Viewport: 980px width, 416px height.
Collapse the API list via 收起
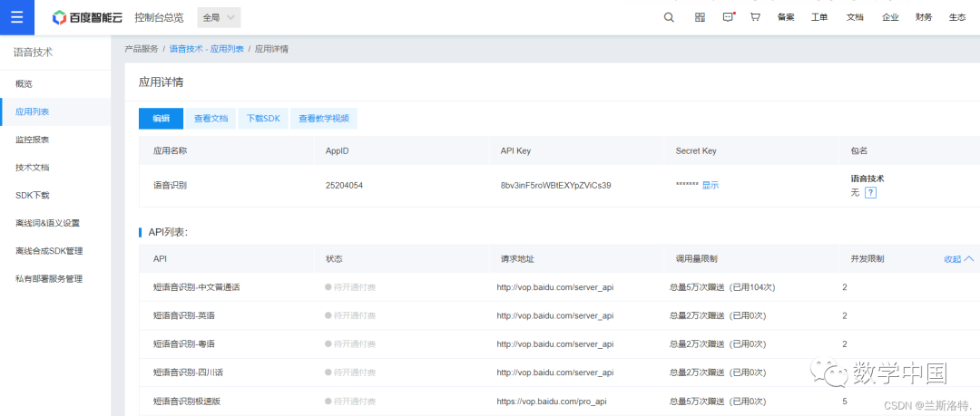click(x=958, y=258)
